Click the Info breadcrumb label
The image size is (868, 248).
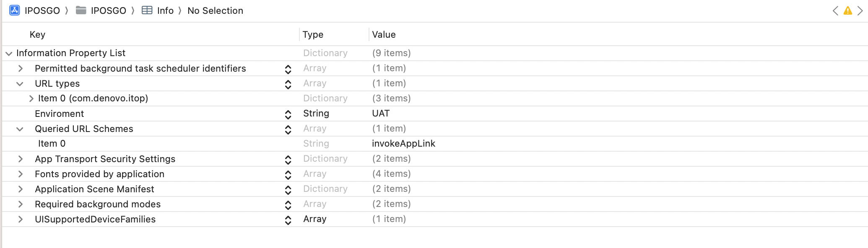(x=165, y=11)
